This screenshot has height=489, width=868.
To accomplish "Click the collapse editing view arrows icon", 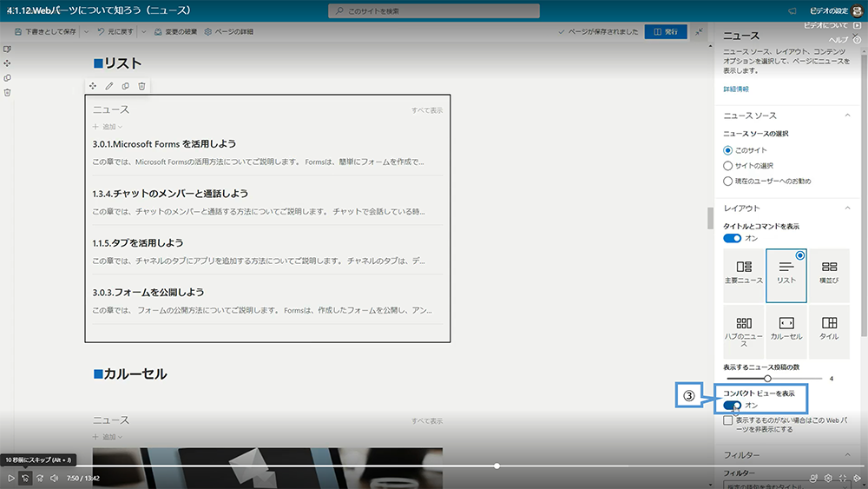I will 699,31.
